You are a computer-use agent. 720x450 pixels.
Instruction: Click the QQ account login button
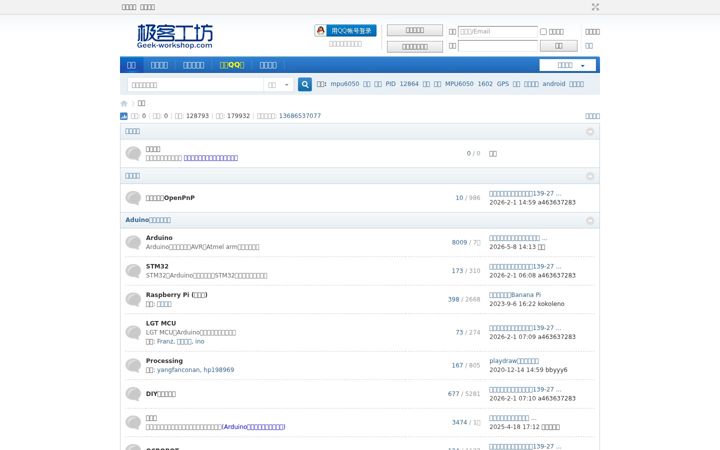[x=345, y=31]
